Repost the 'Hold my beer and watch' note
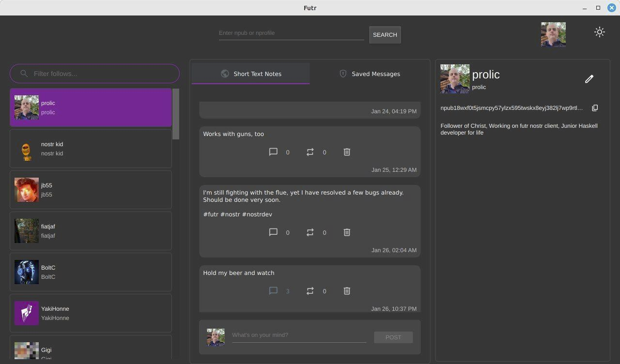Image resolution: width=620 pixels, height=364 pixels. pyautogui.click(x=310, y=291)
